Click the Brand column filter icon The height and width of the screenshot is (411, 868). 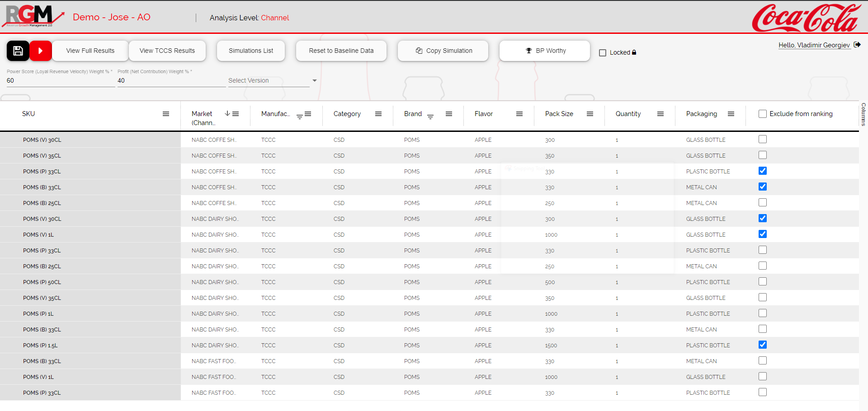[430, 117]
